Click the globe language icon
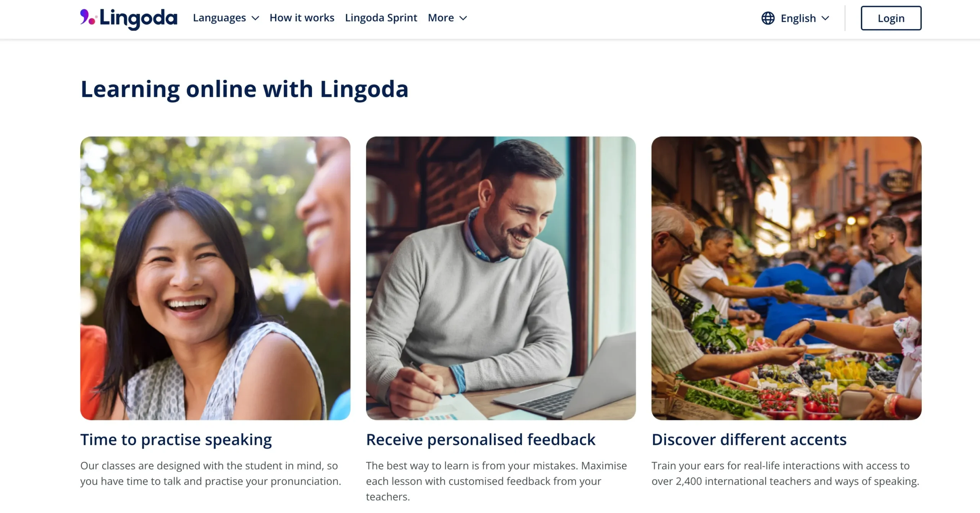The height and width of the screenshot is (513, 980). tap(768, 18)
